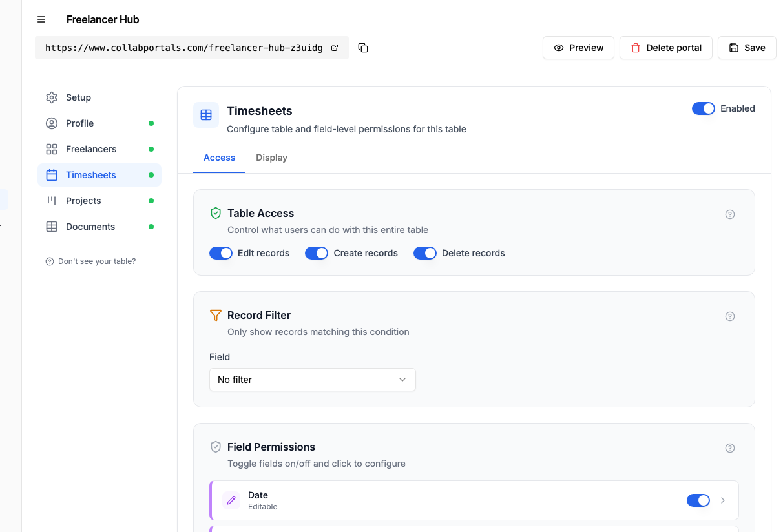Open the No filter field dropdown
The width and height of the screenshot is (783, 532).
313,380
